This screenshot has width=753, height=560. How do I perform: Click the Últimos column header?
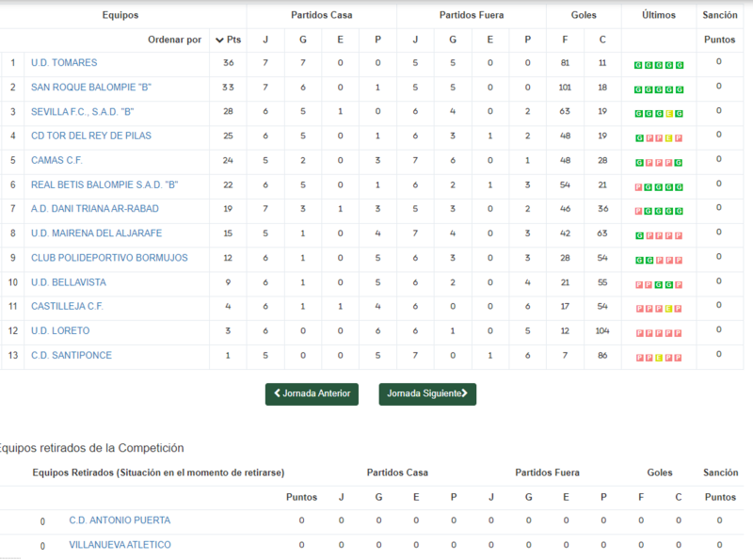point(659,15)
